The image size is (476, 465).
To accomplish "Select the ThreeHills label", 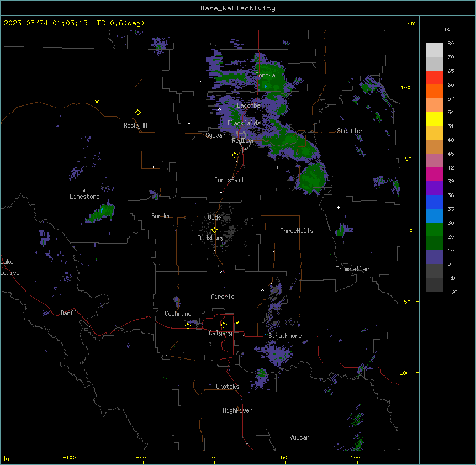I will [x=297, y=231].
